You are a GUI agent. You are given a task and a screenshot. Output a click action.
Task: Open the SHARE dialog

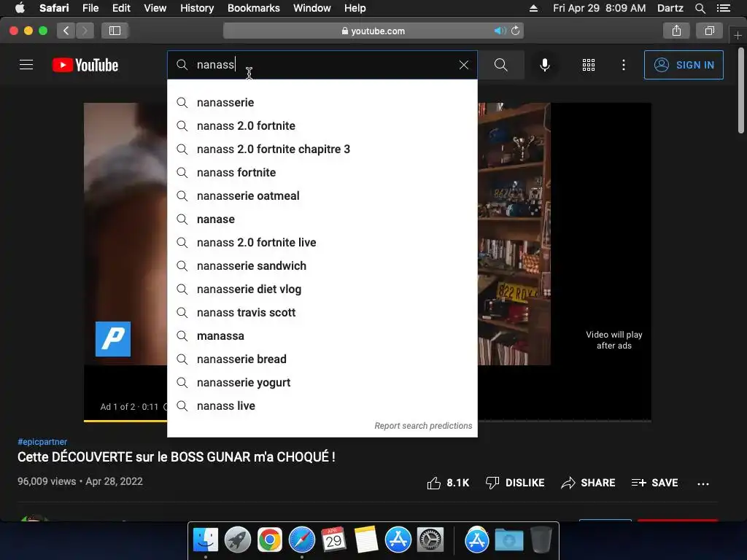click(589, 483)
